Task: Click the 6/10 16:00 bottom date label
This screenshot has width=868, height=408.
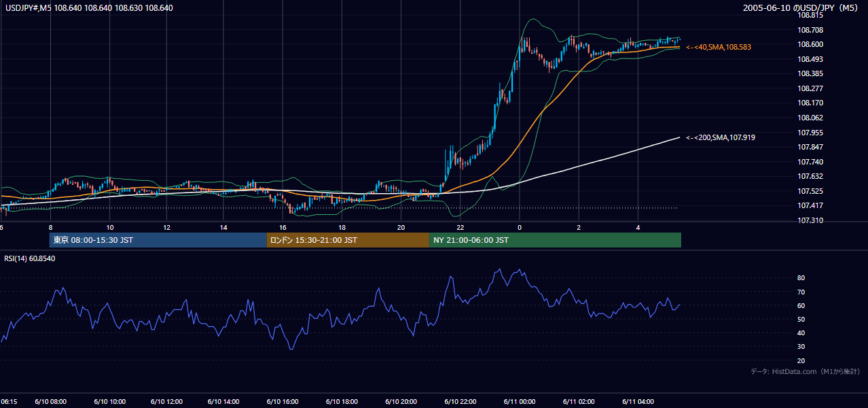Action: coord(283,402)
